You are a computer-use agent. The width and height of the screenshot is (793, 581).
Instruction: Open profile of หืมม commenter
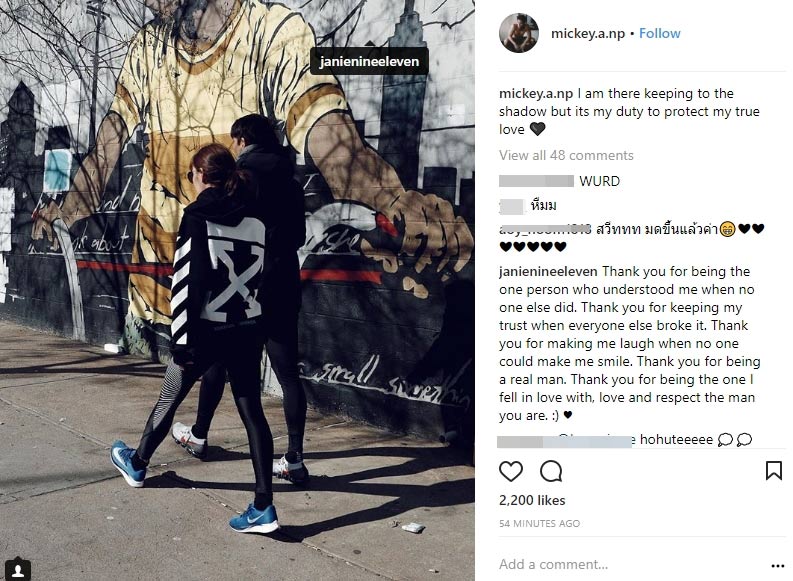511,206
